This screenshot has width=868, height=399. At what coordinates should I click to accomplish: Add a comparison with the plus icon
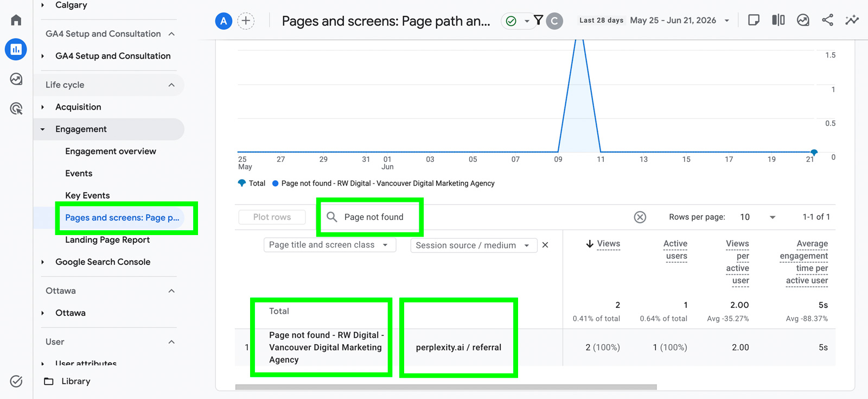coord(246,21)
